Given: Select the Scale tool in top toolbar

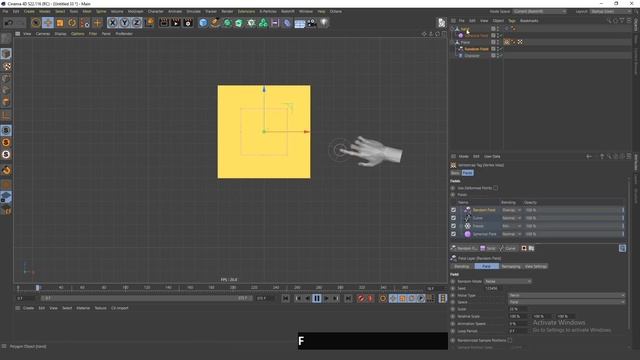Looking at the screenshot, I should [x=60, y=23].
